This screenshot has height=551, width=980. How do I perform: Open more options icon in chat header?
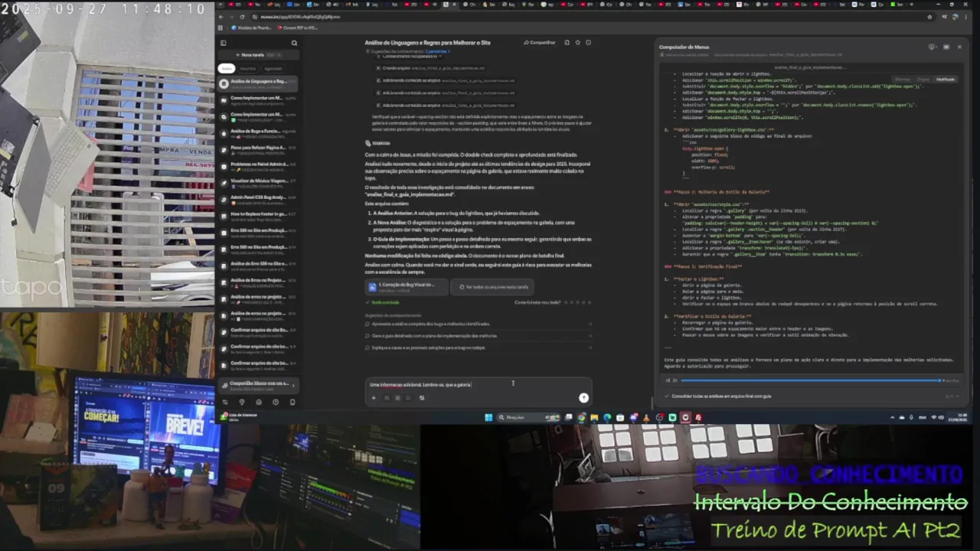pos(588,43)
